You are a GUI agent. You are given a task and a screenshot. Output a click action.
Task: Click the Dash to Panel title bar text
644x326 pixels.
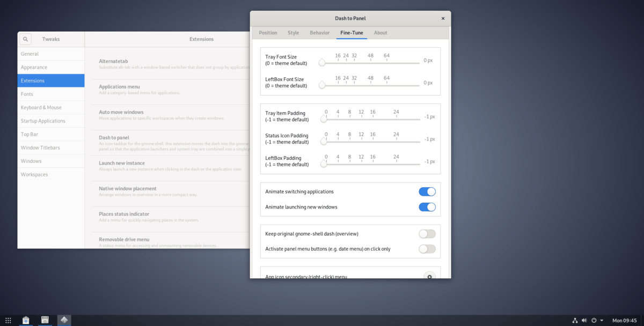(350, 18)
